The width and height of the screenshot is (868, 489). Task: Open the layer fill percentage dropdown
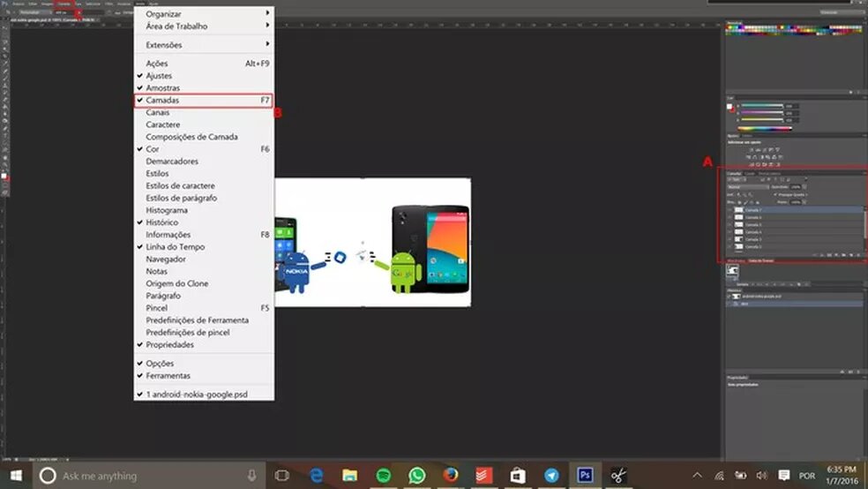point(804,202)
